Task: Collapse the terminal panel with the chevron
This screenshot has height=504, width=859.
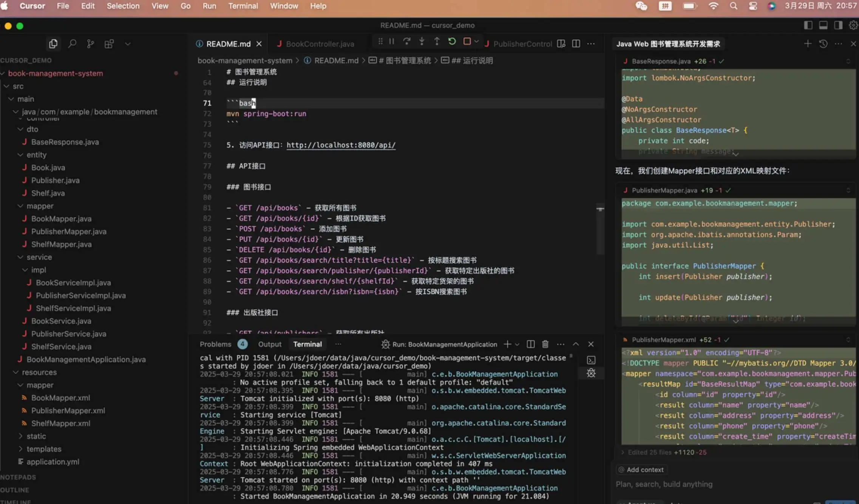Action: tap(575, 344)
